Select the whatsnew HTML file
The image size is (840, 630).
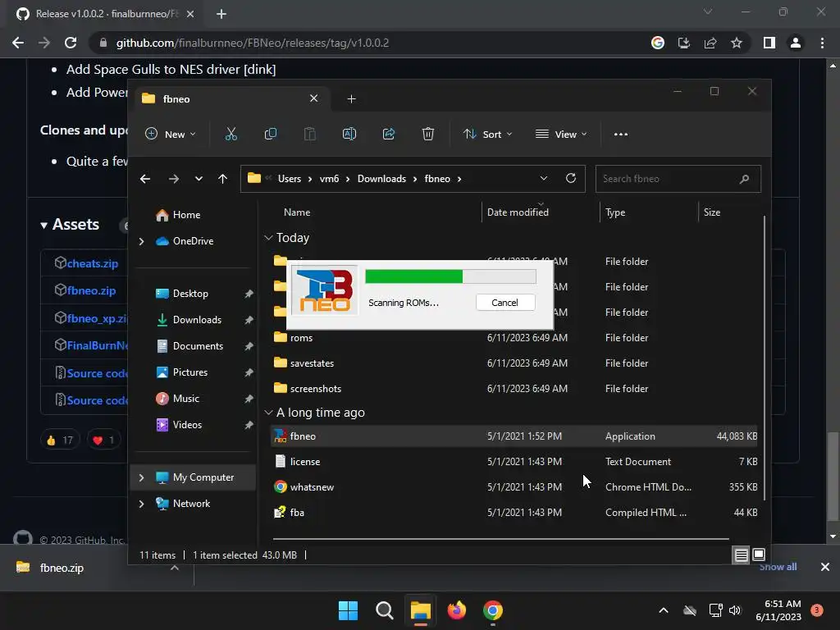(514, 487)
